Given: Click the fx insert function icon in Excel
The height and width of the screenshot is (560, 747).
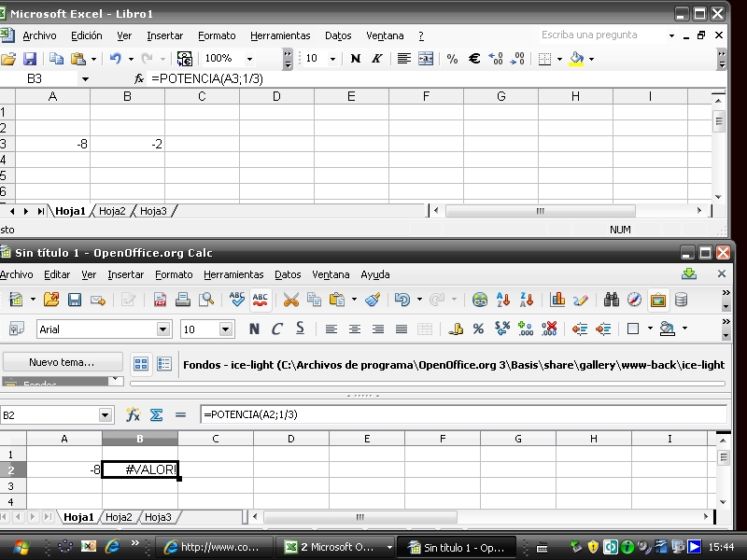Looking at the screenshot, I should coord(138,78).
